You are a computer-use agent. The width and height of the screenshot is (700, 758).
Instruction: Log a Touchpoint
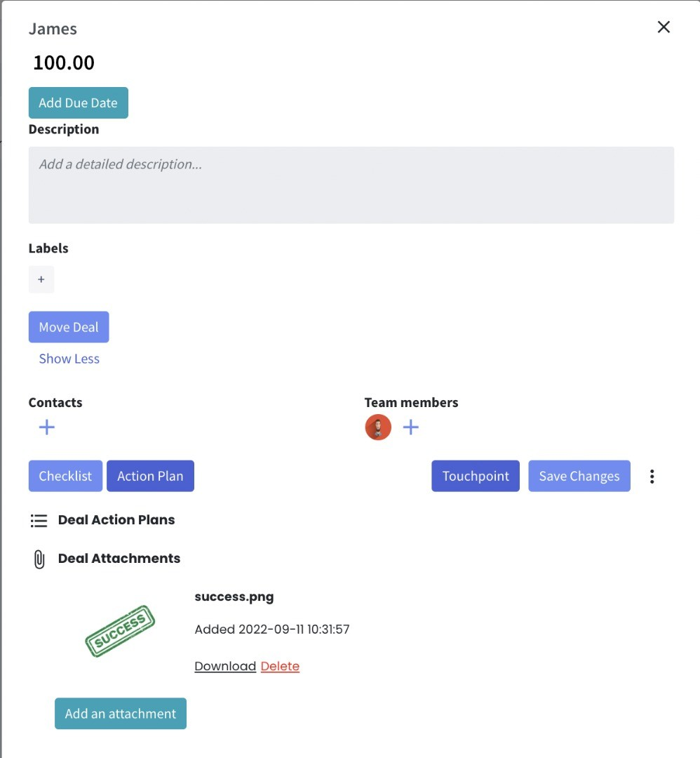(x=475, y=476)
